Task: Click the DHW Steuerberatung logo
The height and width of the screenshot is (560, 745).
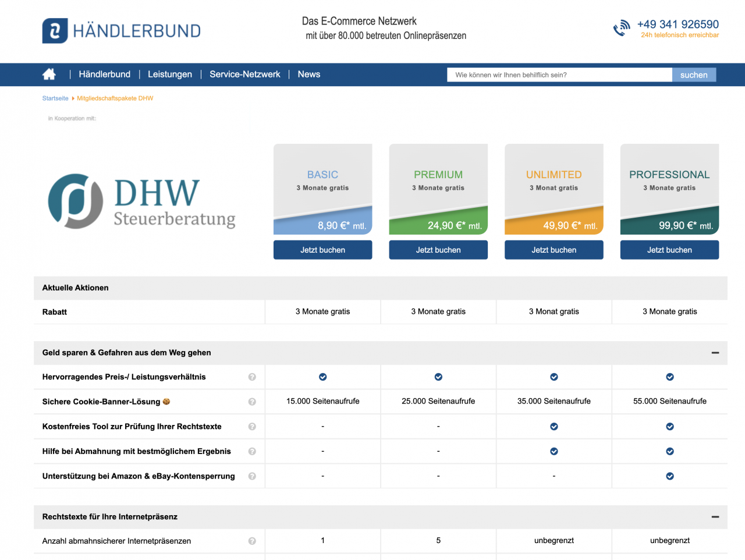Action: pyautogui.click(x=141, y=201)
